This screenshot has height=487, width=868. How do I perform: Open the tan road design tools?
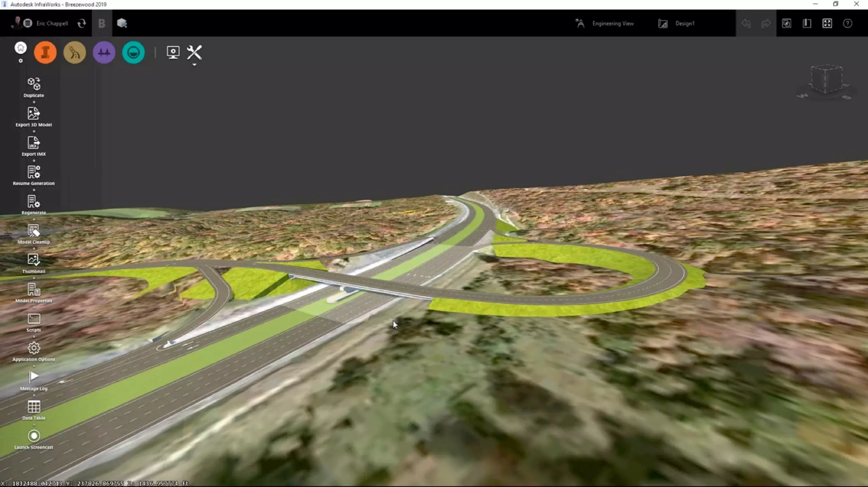pos(75,53)
